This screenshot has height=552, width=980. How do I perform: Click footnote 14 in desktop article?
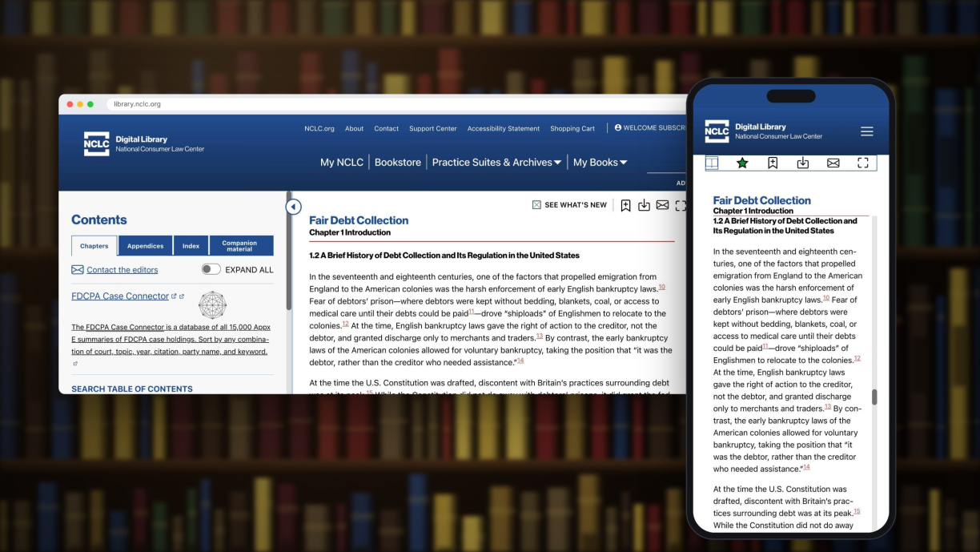(520, 360)
